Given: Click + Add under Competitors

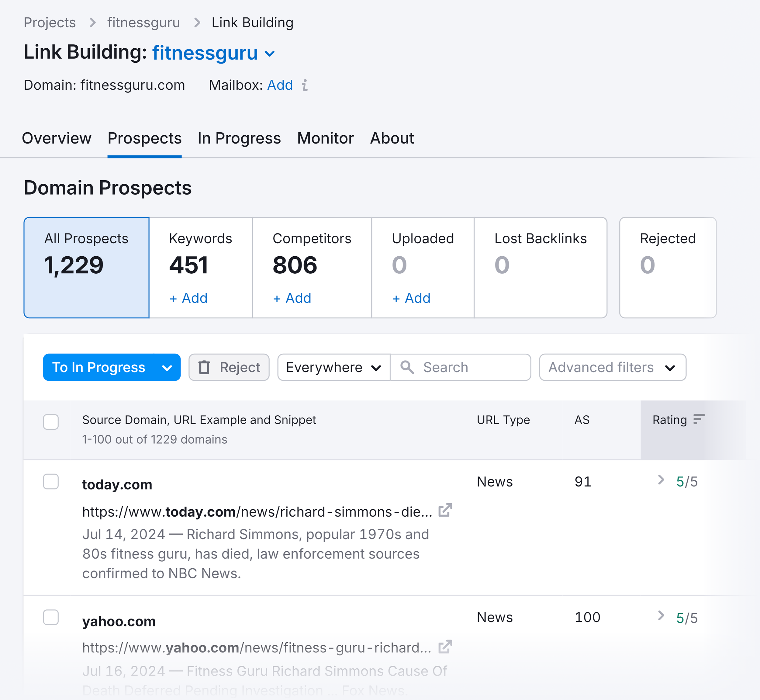Looking at the screenshot, I should [x=292, y=298].
